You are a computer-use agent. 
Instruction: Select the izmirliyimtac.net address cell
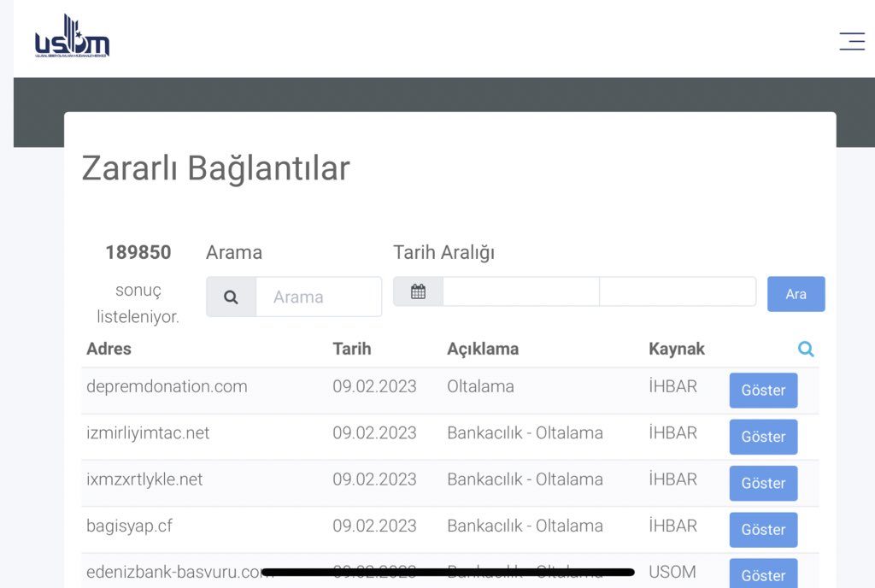148,433
